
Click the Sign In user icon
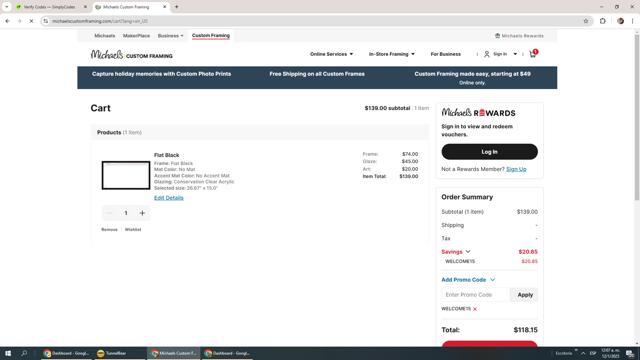(x=487, y=54)
